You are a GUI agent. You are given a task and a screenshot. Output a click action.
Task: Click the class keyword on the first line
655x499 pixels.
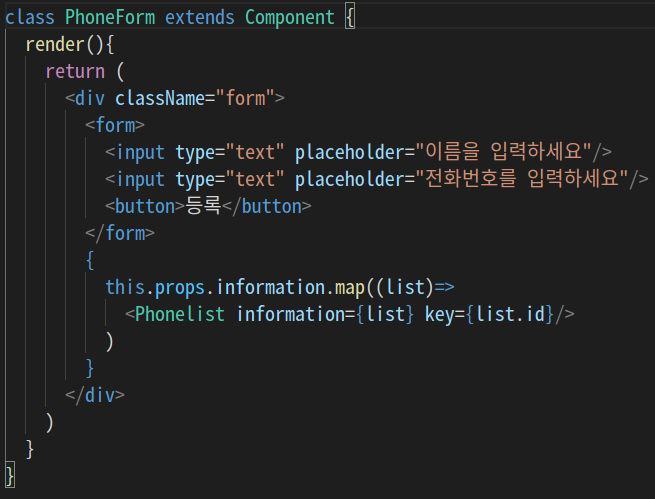[30, 18]
